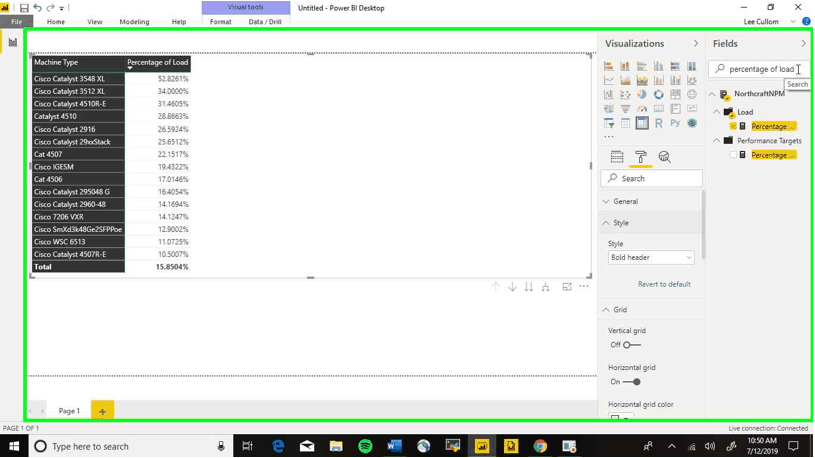
Task: Click the format pane Search box
Action: 651,178
